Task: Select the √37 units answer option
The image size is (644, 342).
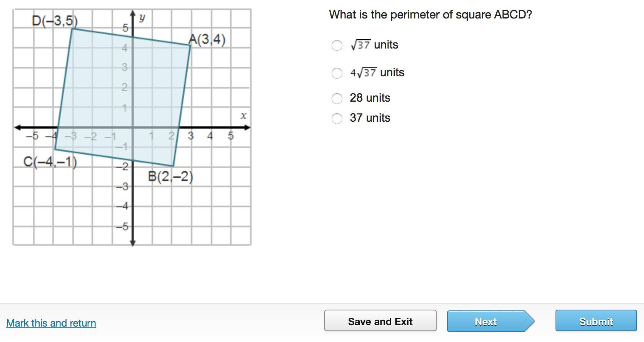Action: coord(337,45)
